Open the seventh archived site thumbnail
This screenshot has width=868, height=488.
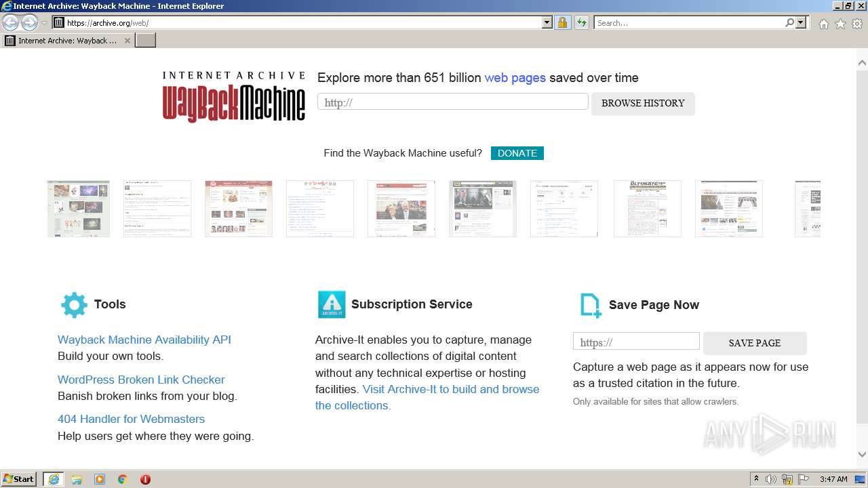[x=564, y=209]
